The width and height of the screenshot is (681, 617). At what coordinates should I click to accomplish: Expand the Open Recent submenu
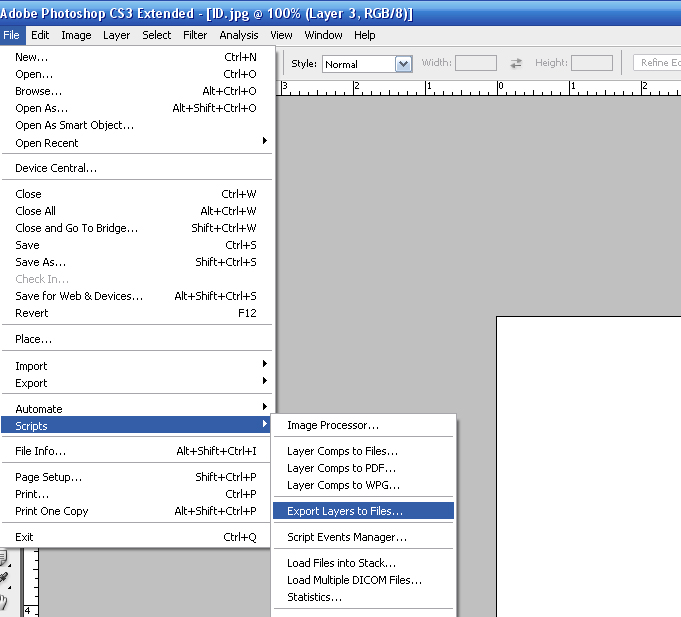coord(137,143)
